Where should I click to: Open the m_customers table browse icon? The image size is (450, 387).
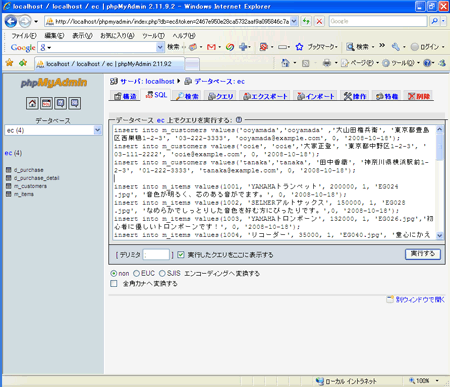[9, 186]
